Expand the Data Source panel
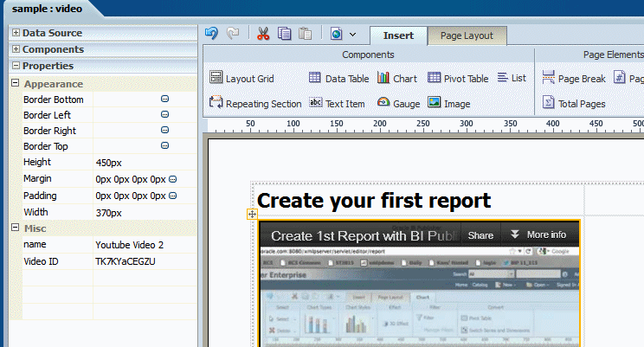 click(x=16, y=32)
